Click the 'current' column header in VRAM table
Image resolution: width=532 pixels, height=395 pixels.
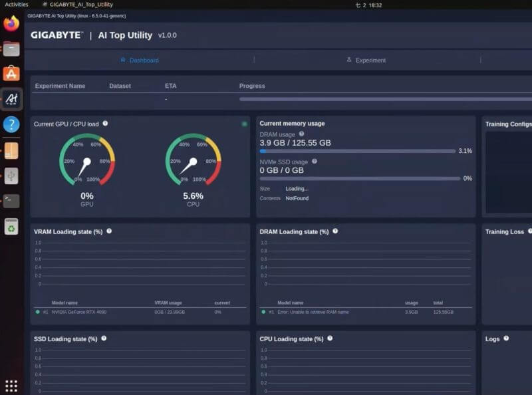222,303
